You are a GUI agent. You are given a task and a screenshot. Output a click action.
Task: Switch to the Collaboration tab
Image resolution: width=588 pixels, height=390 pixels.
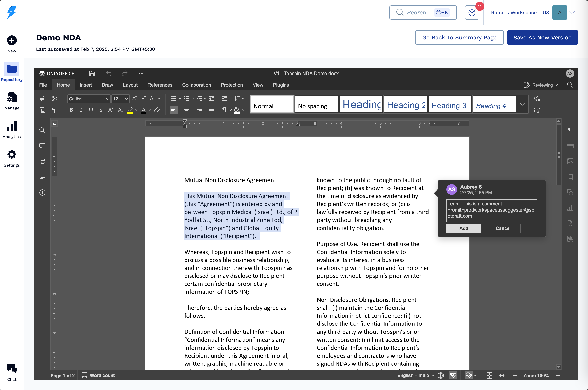197,85
